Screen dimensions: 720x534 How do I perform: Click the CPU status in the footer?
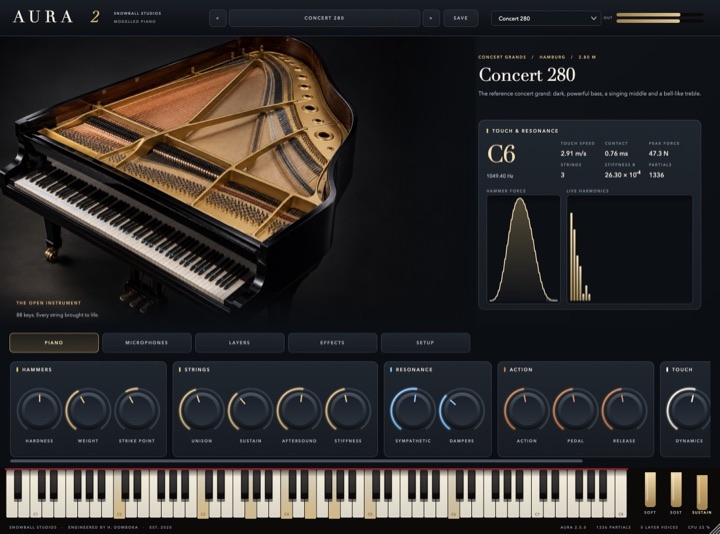coord(698,528)
